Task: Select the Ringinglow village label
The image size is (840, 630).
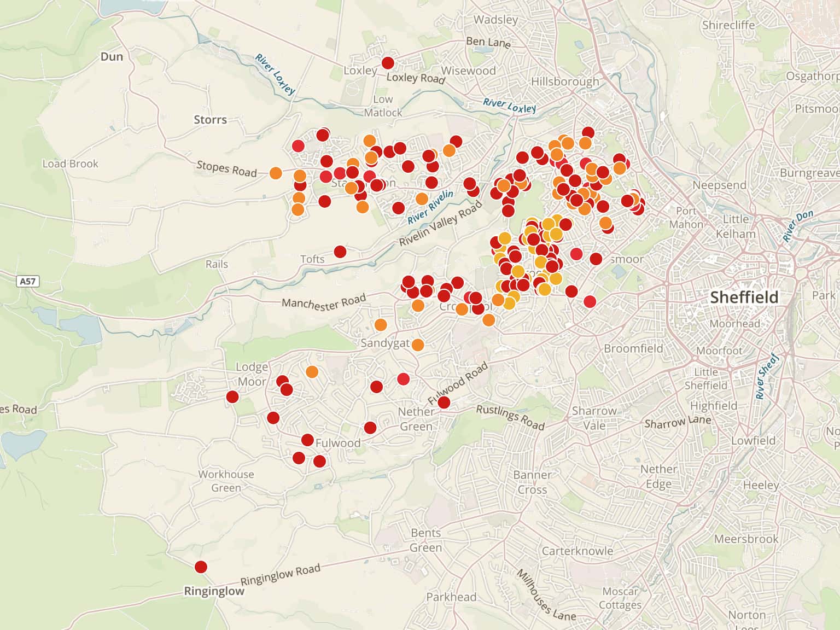Action: tap(214, 591)
